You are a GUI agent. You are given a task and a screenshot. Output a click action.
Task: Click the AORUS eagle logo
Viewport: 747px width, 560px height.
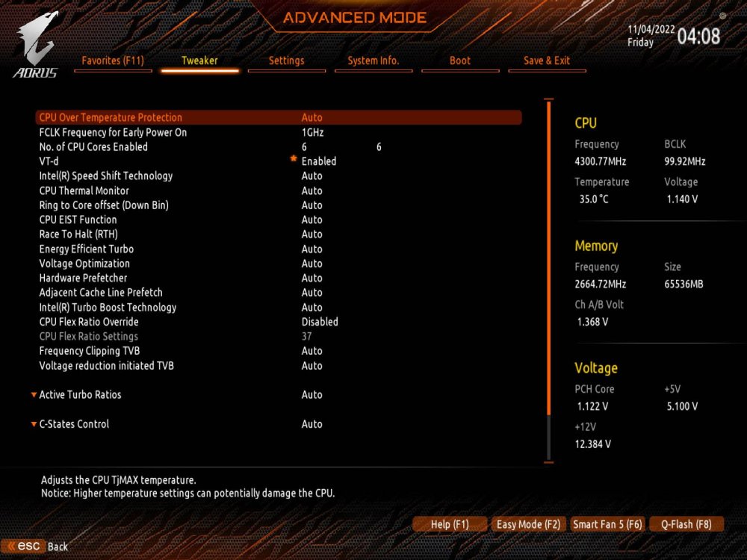click(36, 44)
